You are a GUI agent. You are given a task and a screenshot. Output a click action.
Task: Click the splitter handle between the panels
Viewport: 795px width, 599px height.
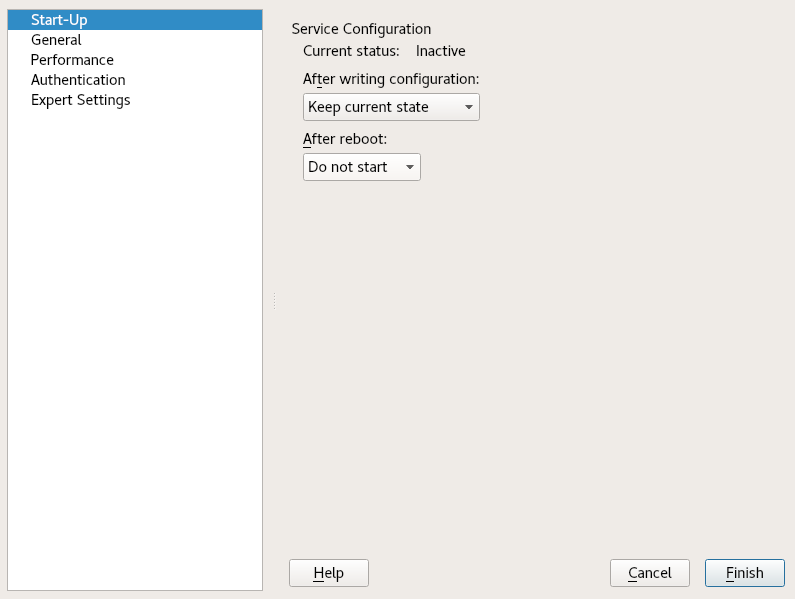point(274,300)
